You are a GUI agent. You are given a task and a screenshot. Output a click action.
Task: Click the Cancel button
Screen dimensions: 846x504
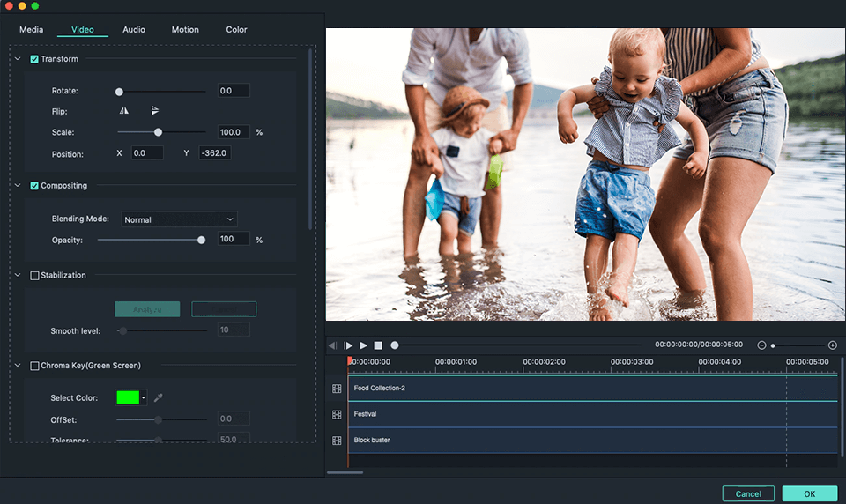(748, 493)
